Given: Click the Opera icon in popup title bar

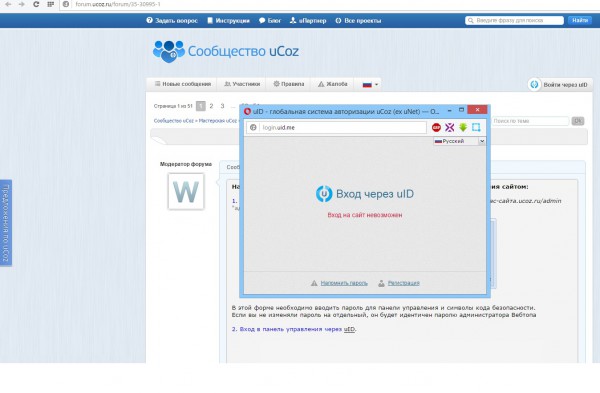Looking at the screenshot, I should point(247,111).
